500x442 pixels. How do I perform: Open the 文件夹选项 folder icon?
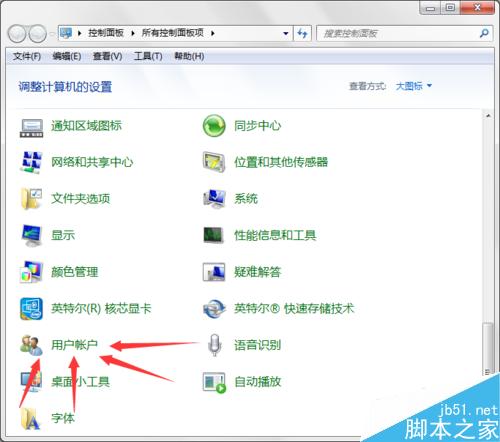[31, 199]
